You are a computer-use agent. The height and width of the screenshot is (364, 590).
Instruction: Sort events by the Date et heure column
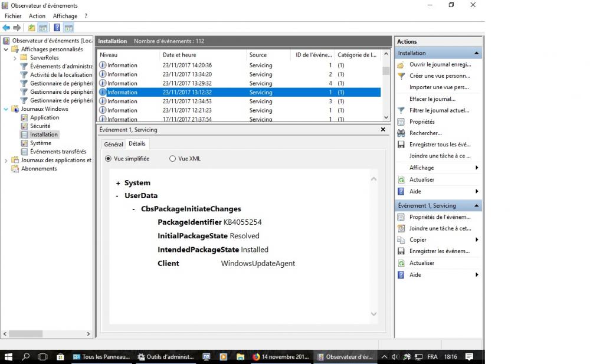(179, 55)
